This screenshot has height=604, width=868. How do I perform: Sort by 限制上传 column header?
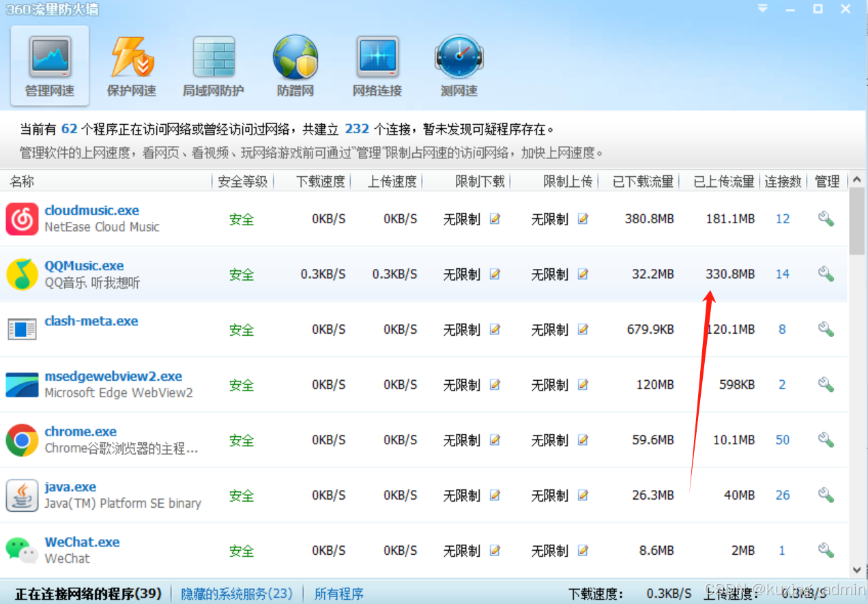pyautogui.click(x=568, y=182)
